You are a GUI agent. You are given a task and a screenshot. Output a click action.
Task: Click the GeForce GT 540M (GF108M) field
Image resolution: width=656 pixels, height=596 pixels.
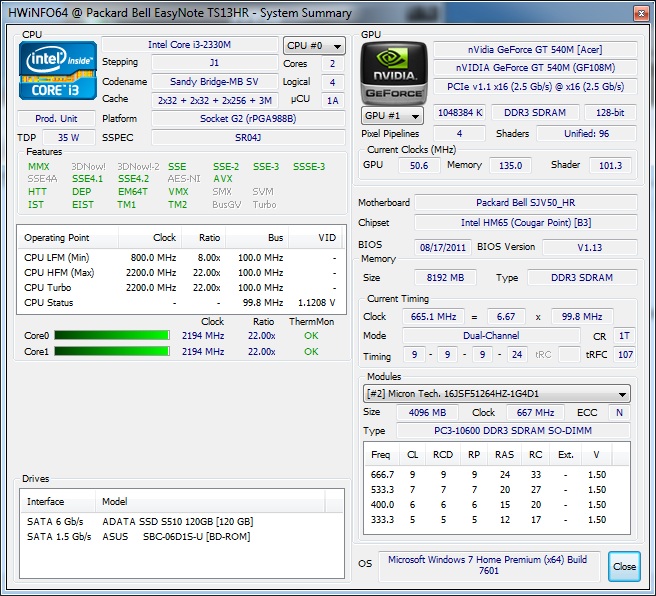[535, 67]
